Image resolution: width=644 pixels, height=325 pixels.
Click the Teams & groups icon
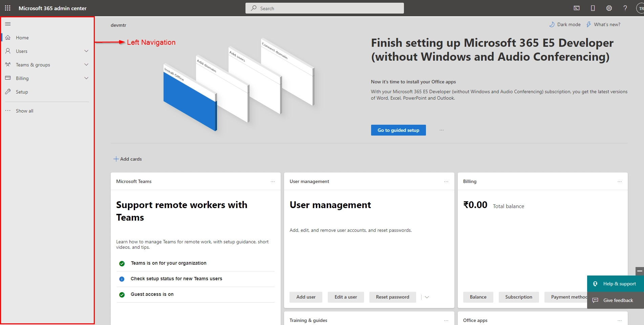(x=8, y=64)
